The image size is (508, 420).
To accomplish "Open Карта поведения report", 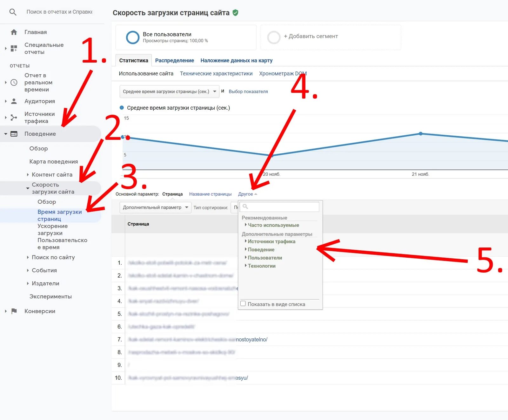I will click(53, 162).
